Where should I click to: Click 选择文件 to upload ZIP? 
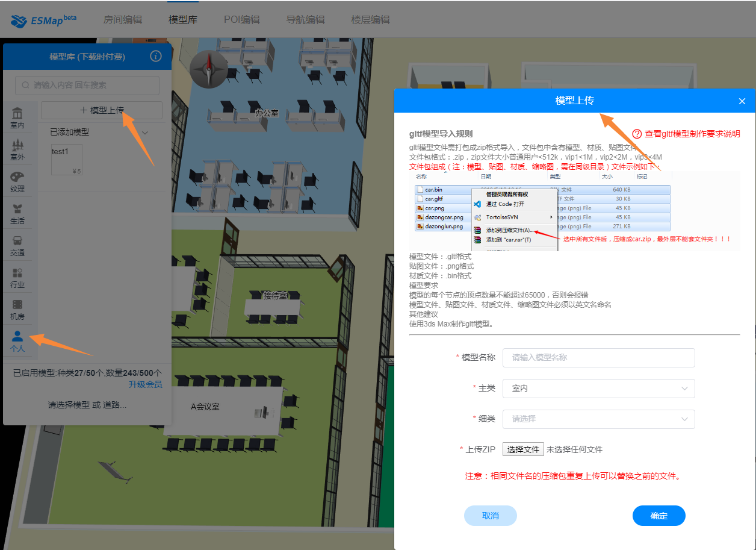click(x=523, y=449)
